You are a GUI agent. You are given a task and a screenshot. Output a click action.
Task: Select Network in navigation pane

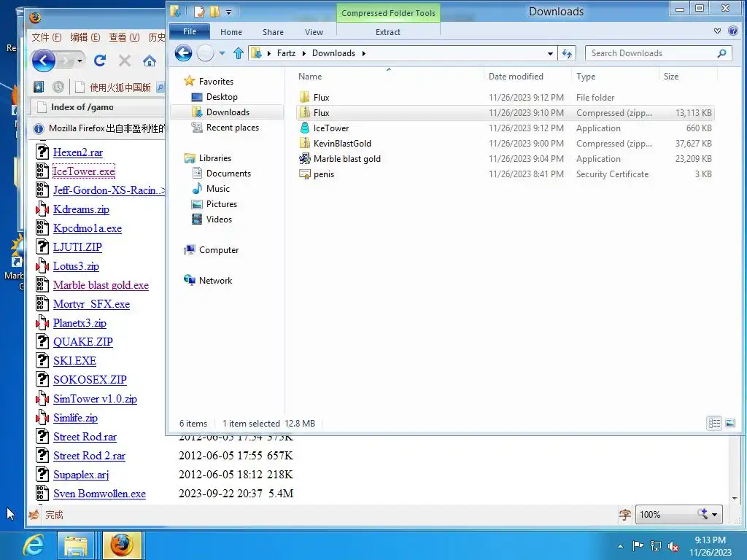[215, 281]
